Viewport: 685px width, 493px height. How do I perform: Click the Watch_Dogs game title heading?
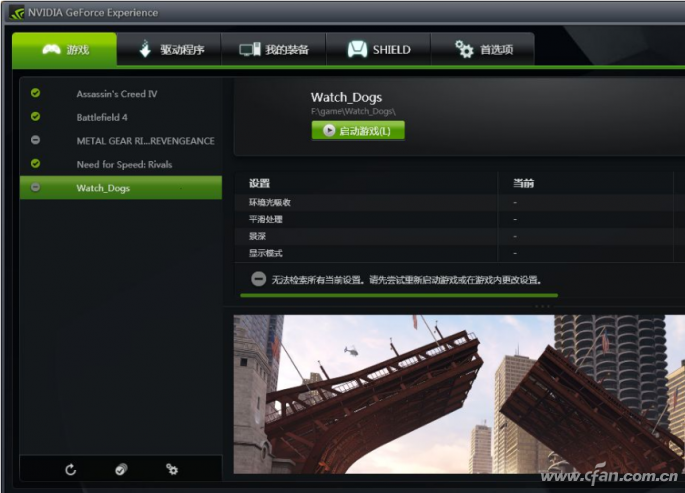click(x=346, y=97)
